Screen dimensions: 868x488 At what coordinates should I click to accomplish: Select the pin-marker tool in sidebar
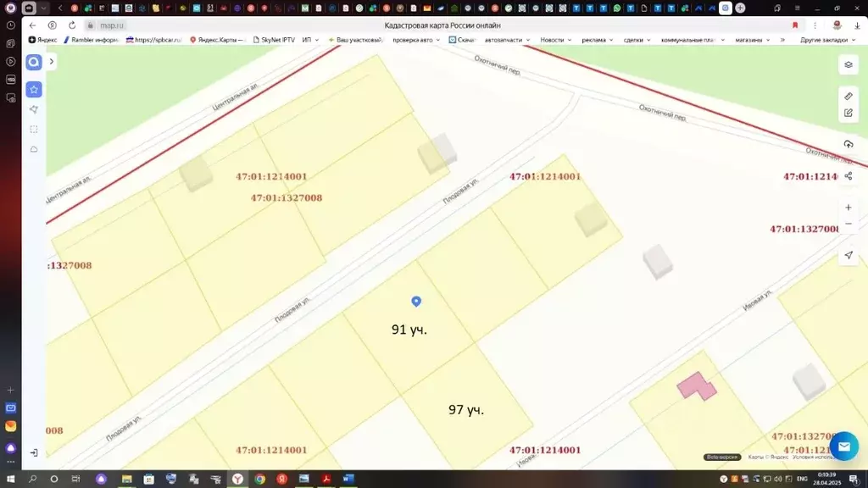point(34,109)
